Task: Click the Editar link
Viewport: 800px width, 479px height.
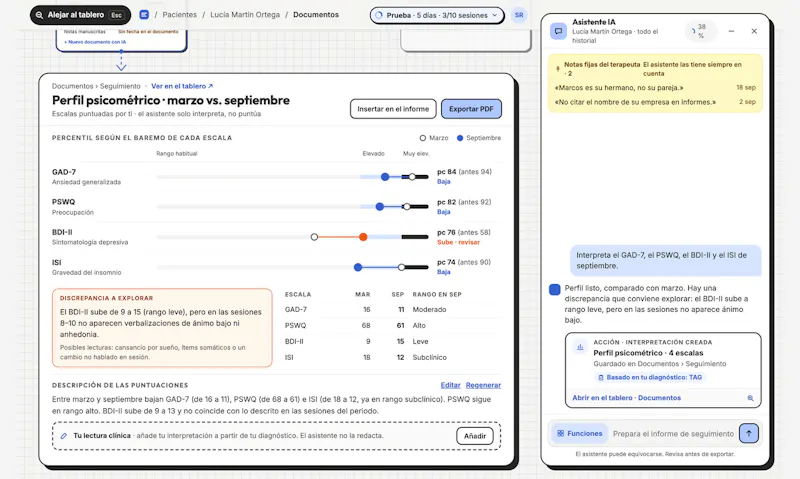Action: 450,385
